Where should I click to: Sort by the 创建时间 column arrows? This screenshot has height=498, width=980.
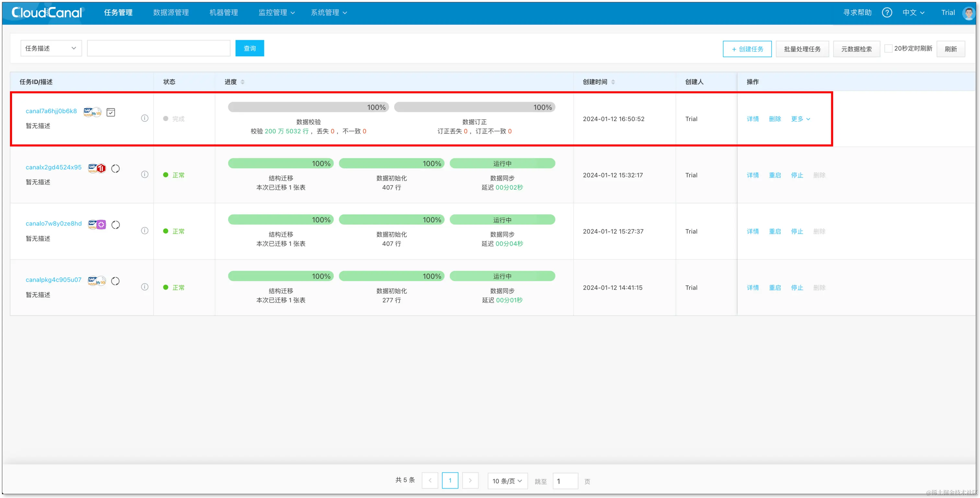click(x=613, y=82)
